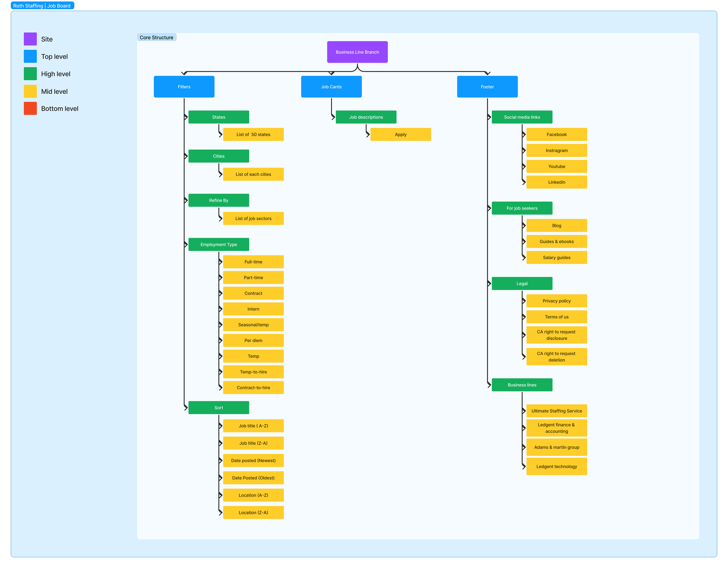Select the Social media links node
Viewport: 728px width, 568px height.
point(522,117)
